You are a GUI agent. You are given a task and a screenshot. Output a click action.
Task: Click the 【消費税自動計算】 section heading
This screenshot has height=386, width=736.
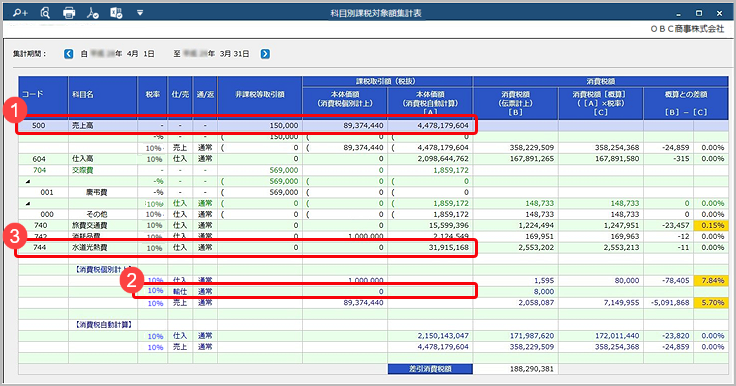[x=104, y=325]
